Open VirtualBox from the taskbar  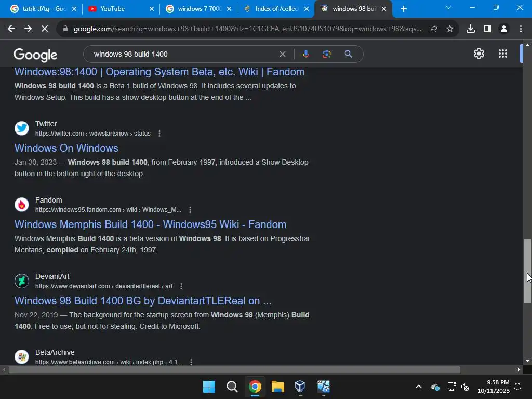(300, 387)
